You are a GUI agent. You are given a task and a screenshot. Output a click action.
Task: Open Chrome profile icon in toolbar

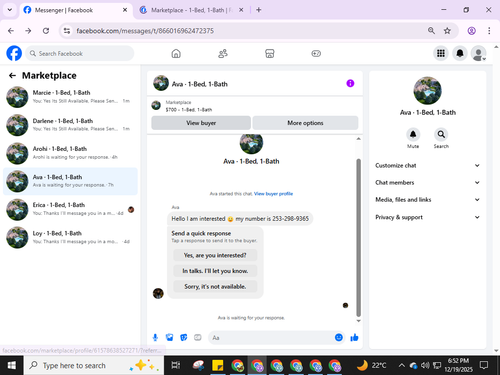pos(471,31)
